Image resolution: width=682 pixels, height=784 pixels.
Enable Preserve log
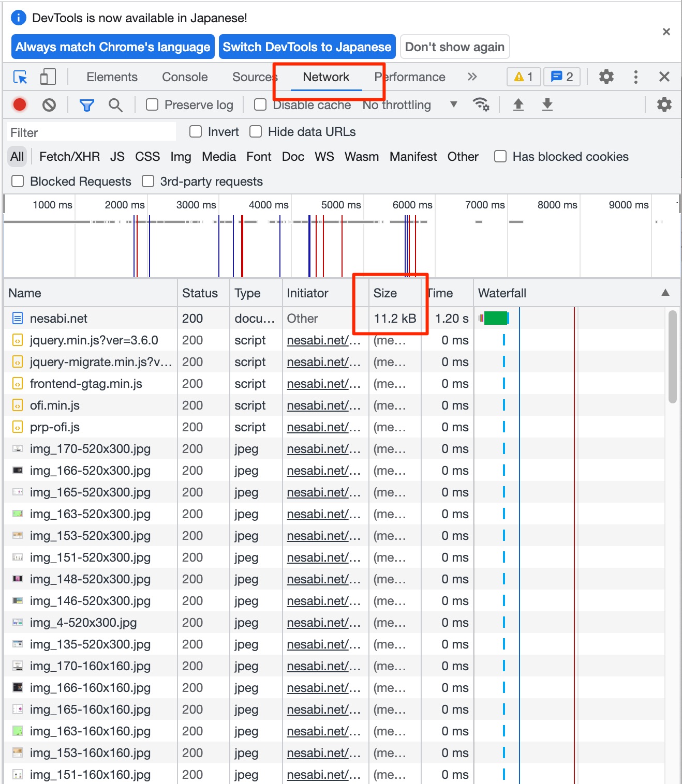click(x=152, y=104)
